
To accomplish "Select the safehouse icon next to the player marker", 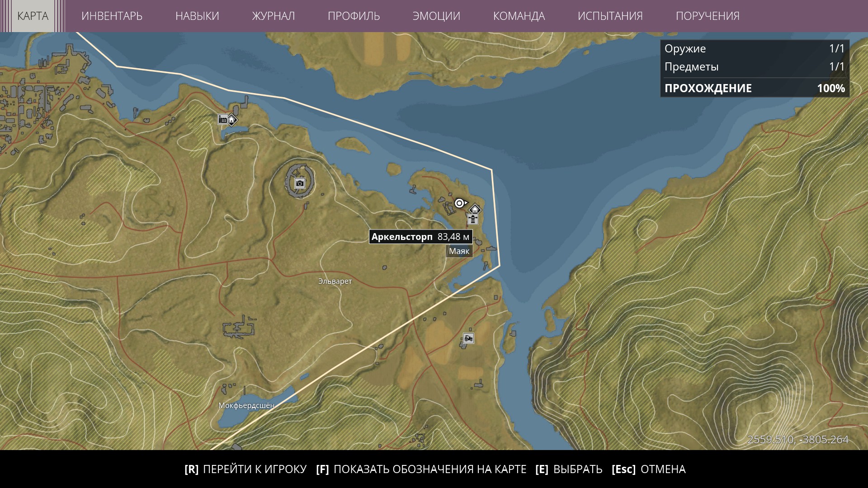I will pyautogui.click(x=474, y=210).
